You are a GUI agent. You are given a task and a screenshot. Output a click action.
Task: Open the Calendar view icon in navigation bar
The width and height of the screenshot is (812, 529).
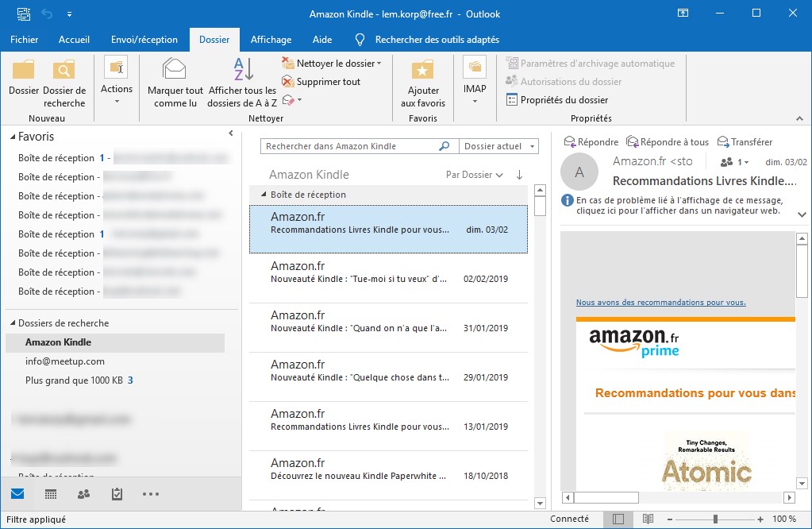pos(51,494)
